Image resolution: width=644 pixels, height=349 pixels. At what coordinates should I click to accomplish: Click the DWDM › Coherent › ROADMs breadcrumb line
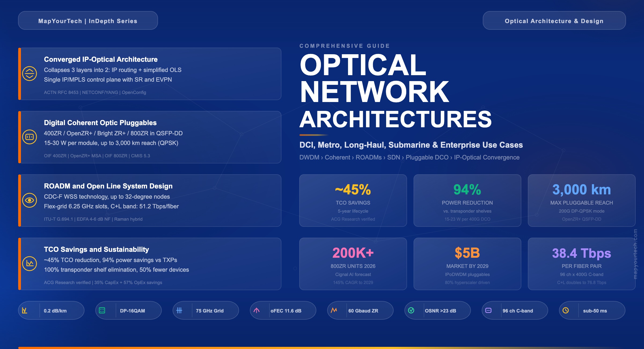(409, 157)
